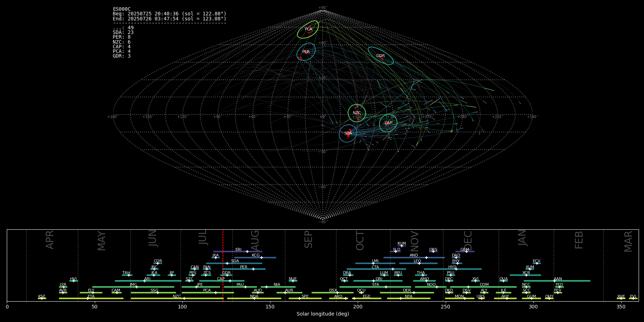Click the OCT month label in timeline
The height and width of the screenshot is (322, 644).
coord(360,241)
